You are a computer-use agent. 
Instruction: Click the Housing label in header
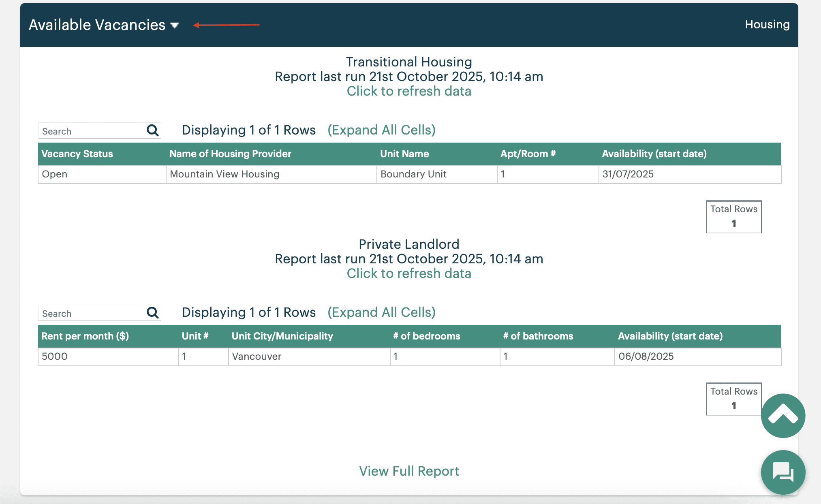pos(767,24)
